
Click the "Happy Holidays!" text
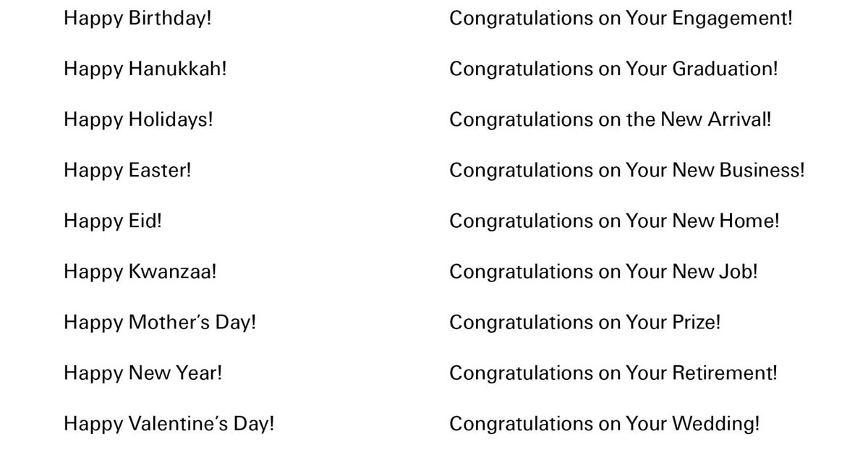click(x=138, y=119)
